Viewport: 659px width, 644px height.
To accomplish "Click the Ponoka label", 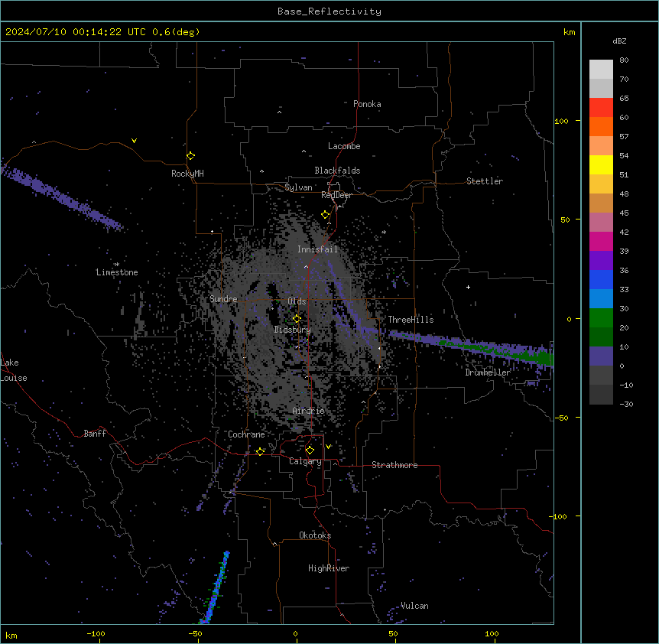I will coord(367,104).
